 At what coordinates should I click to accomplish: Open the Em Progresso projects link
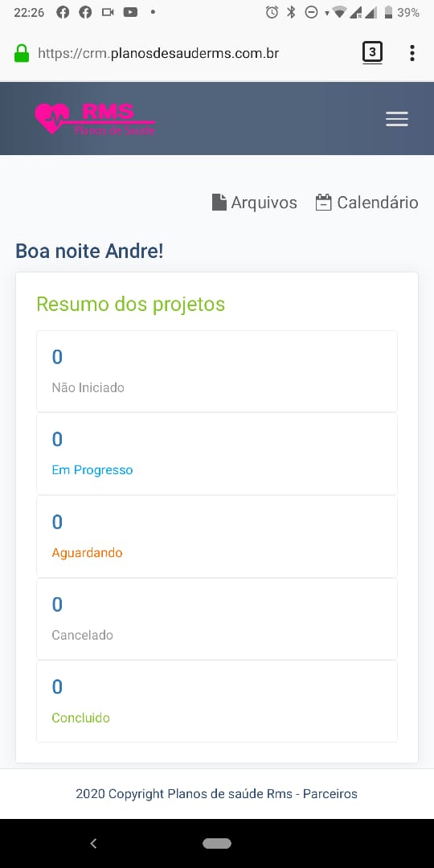click(92, 470)
